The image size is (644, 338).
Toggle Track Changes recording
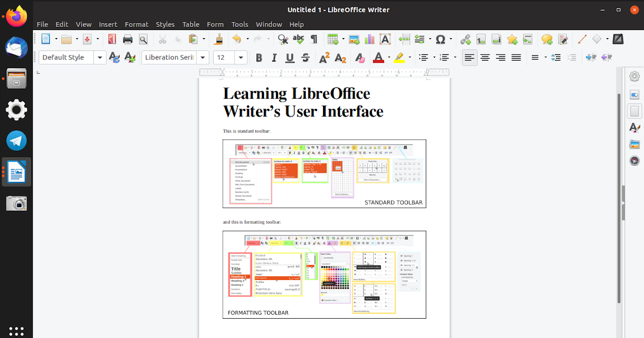tap(562, 39)
